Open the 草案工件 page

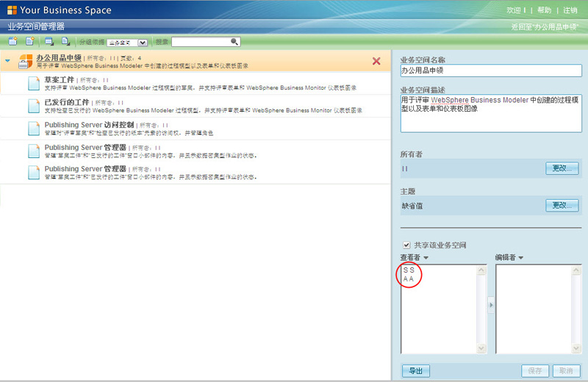point(60,80)
